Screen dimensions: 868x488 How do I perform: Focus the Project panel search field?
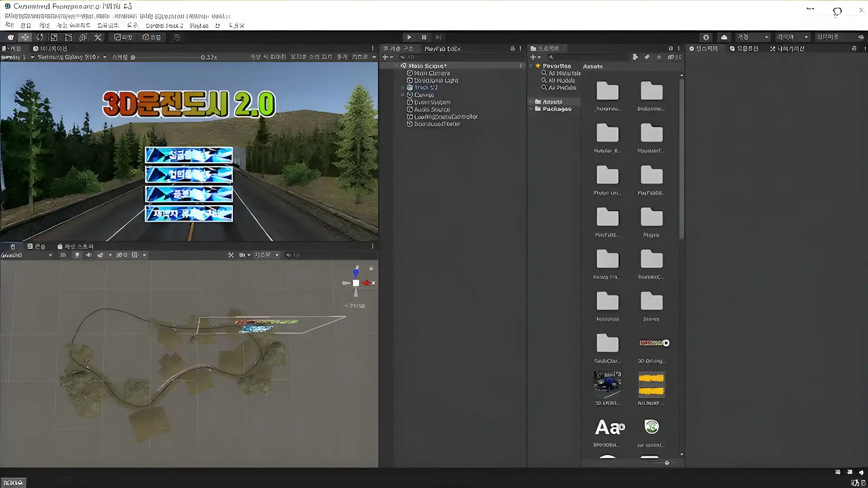(588, 57)
